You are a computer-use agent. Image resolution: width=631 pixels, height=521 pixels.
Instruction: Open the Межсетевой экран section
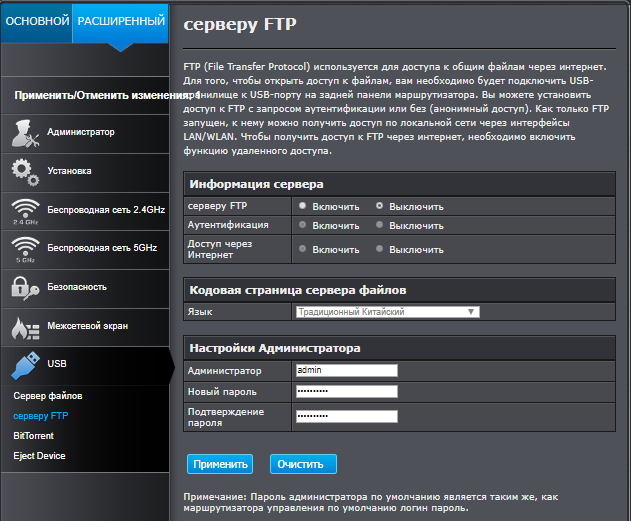pyautogui.click(x=85, y=327)
